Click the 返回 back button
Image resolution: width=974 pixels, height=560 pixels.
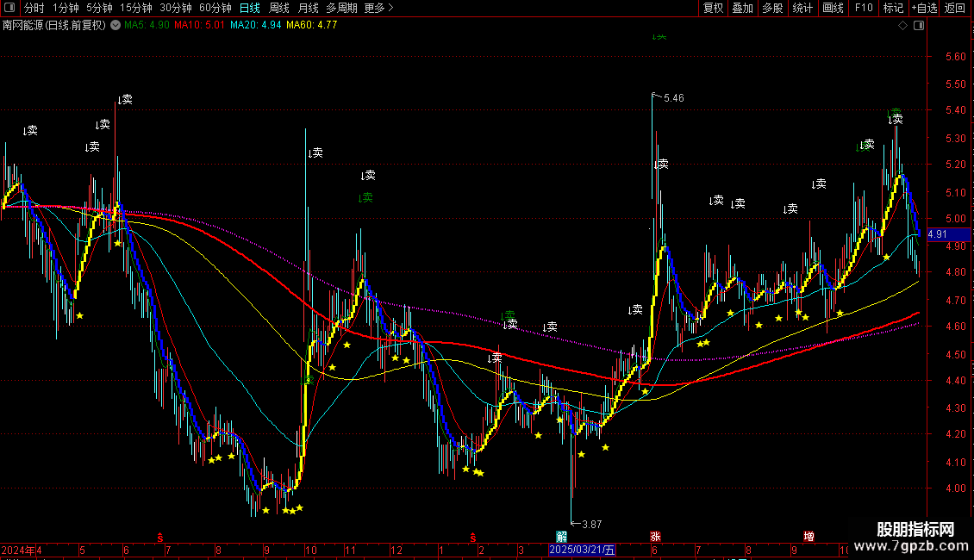[955, 8]
